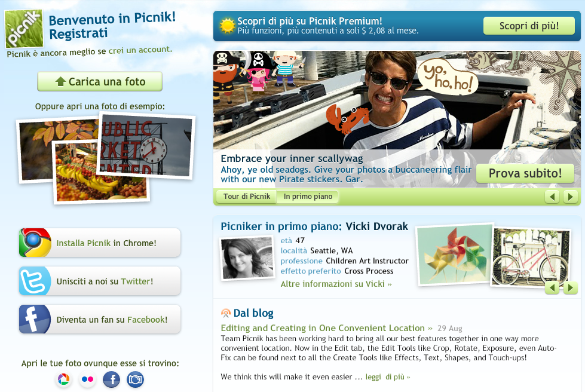Open the crei un account link
585x392 pixels.
pyautogui.click(x=140, y=50)
